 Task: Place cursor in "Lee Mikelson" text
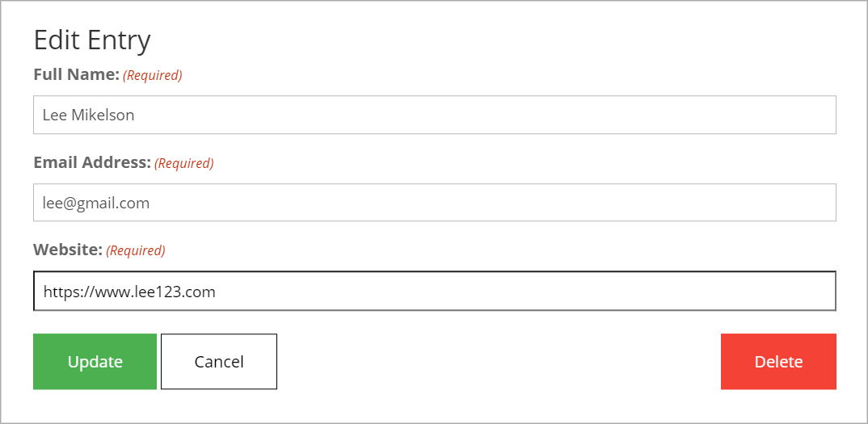88,115
